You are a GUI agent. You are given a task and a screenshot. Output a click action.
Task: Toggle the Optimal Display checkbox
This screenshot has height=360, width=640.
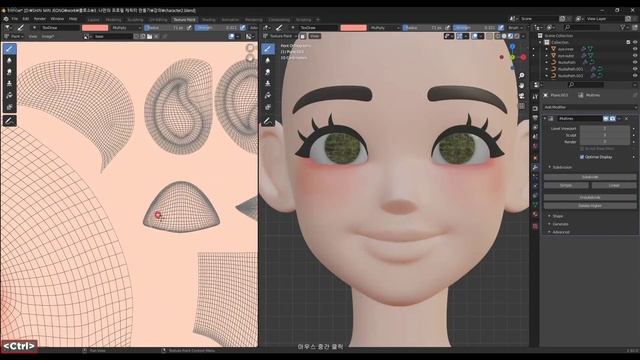[582, 157]
